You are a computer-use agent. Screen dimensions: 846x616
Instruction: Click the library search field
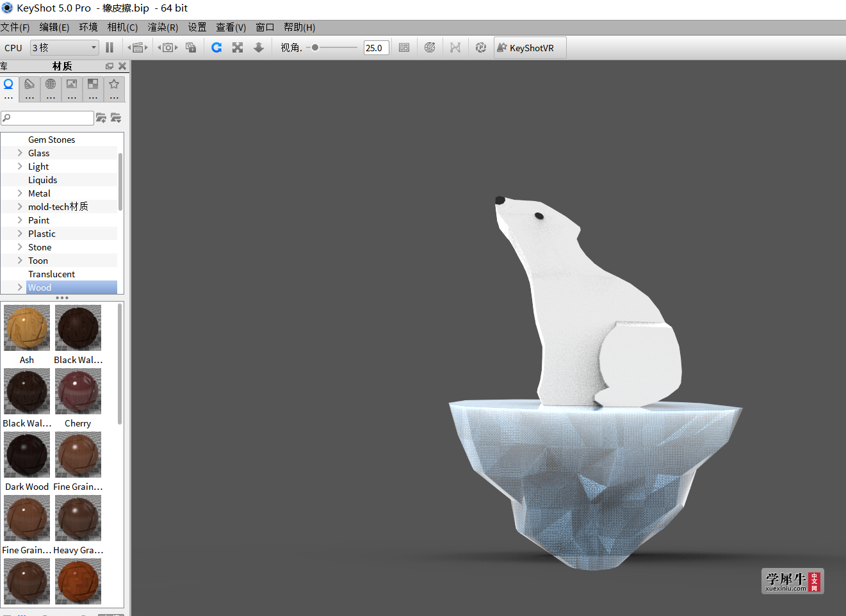(47, 118)
